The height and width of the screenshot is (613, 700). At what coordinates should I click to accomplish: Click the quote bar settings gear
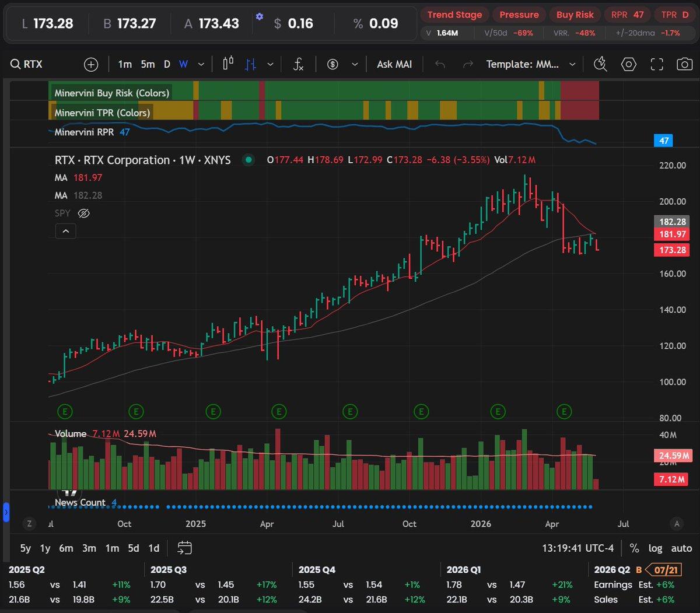260,16
